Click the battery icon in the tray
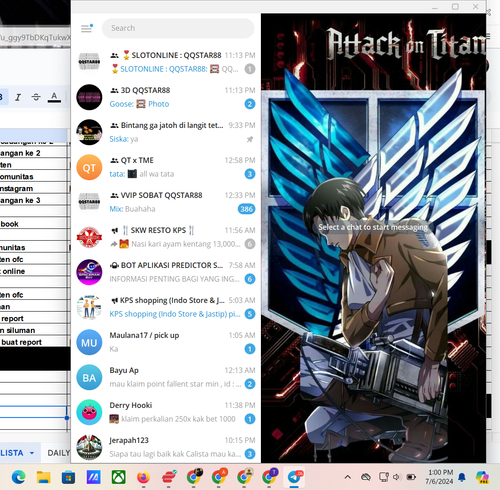 pyautogui.click(x=411, y=477)
